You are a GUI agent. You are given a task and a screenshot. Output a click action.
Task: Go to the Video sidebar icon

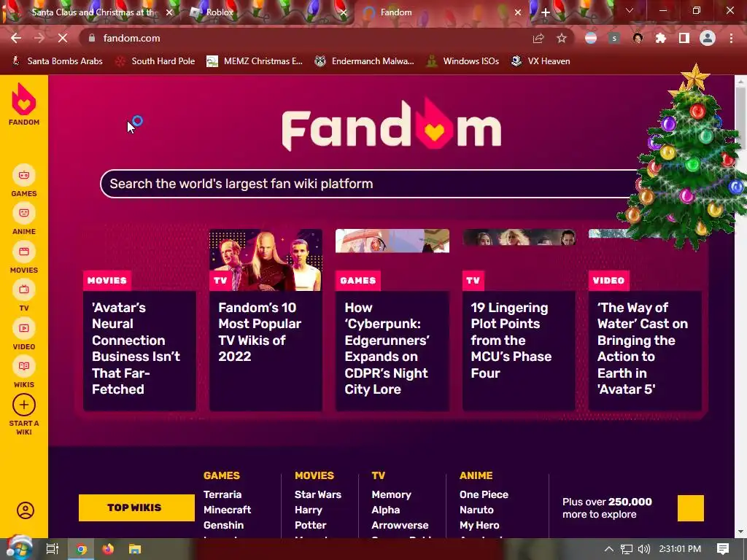point(24,328)
